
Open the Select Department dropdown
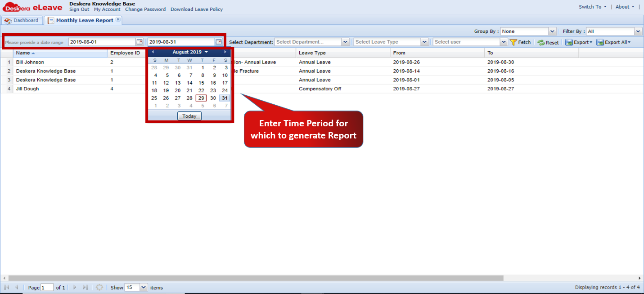pyautogui.click(x=345, y=42)
